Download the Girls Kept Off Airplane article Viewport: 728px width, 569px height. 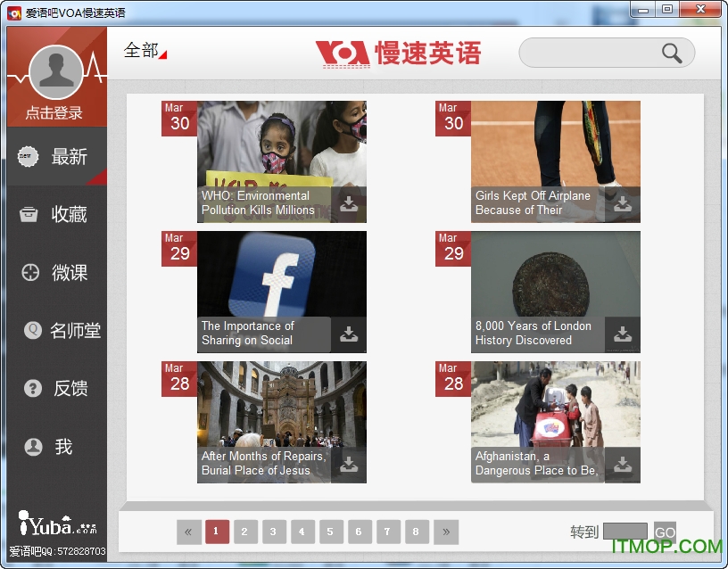coord(623,204)
